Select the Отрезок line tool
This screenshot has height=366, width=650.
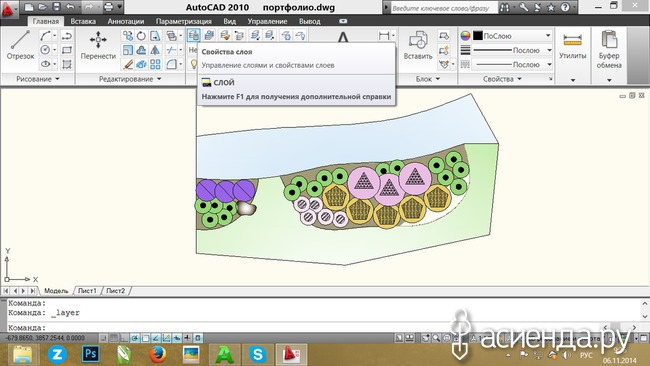[x=19, y=44]
